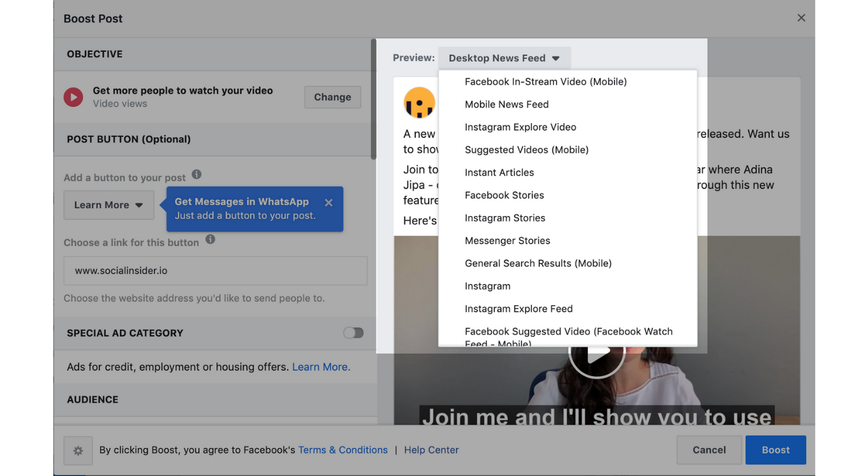The width and height of the screenshot is (868, 476).
Task: Open Learn More link for special ads
Action: pos(321,367)
